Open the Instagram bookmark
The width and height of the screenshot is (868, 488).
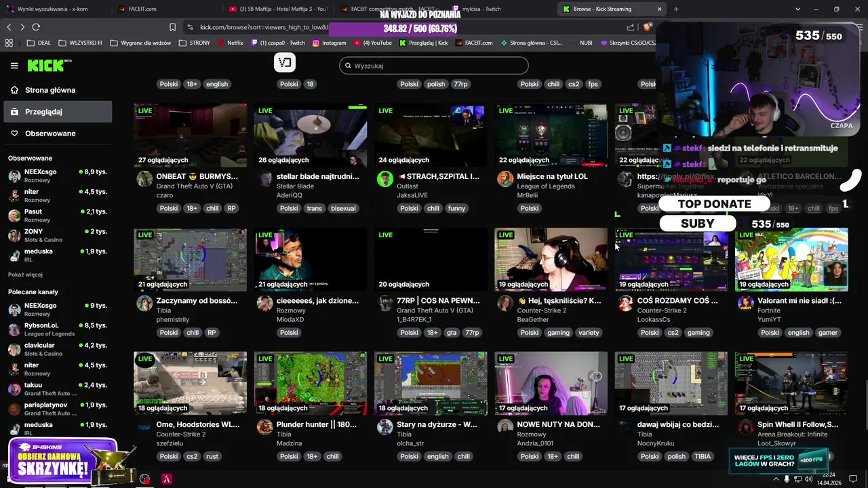click(329, 43)
